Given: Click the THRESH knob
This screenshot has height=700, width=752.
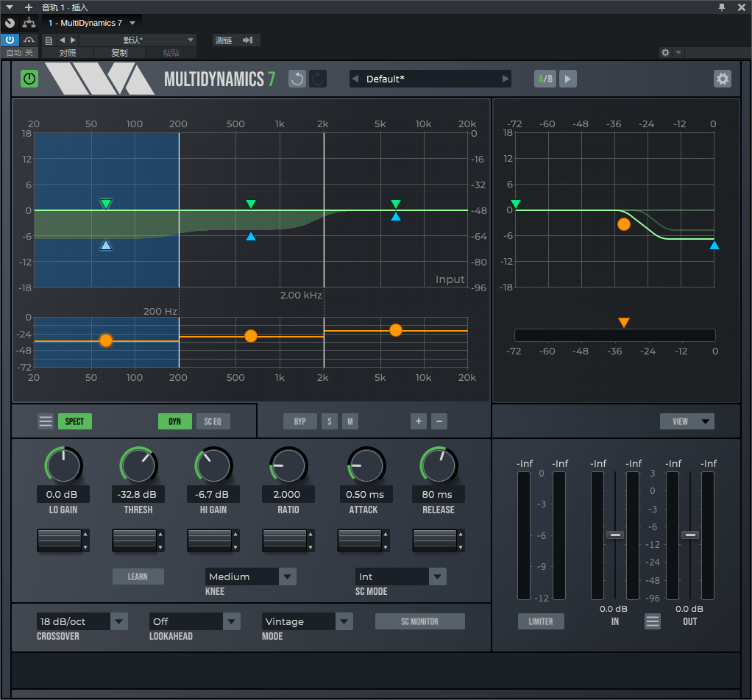Looking at the screenshot, I should [138, 465].
